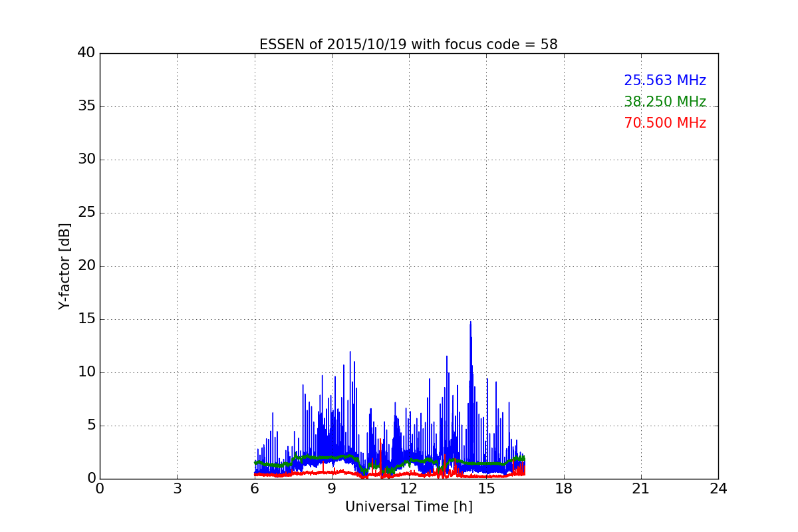Select the 38.250 MHz legend label
This screenshot has height=532, width=798.
[665, 102]
